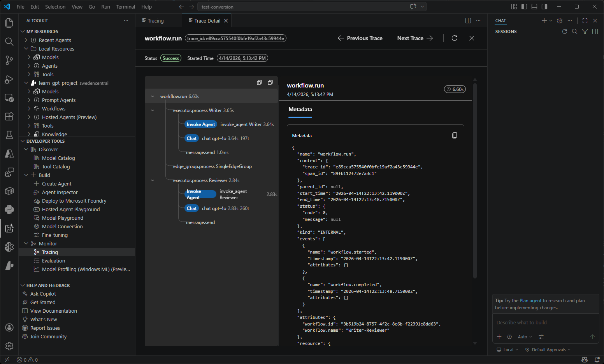The image size is (604, 364).
Task: Select the Azure icon in the activity bar
Action: pos(9,154)
